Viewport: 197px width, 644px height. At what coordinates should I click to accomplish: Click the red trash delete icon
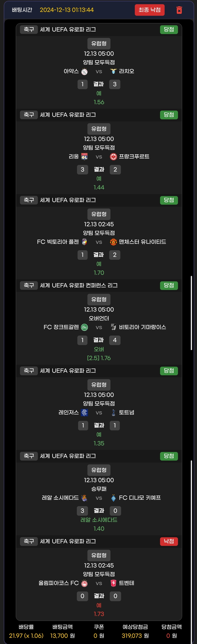[179, 10]
